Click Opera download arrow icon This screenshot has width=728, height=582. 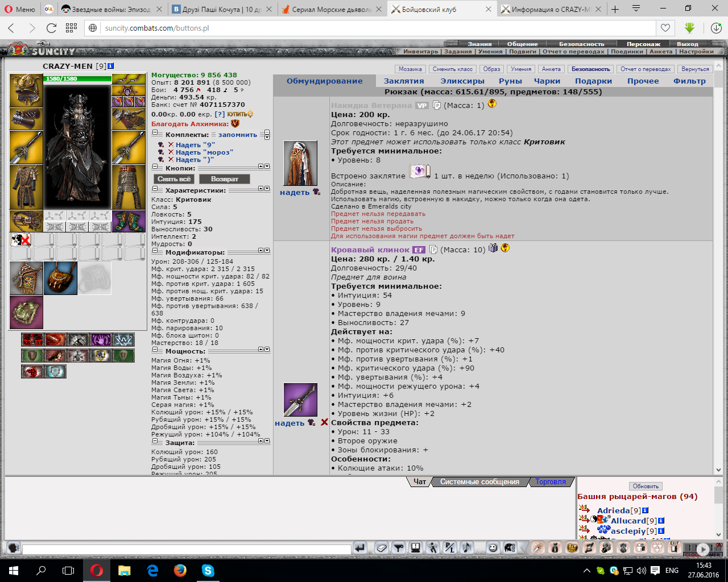tap(689, 28)
